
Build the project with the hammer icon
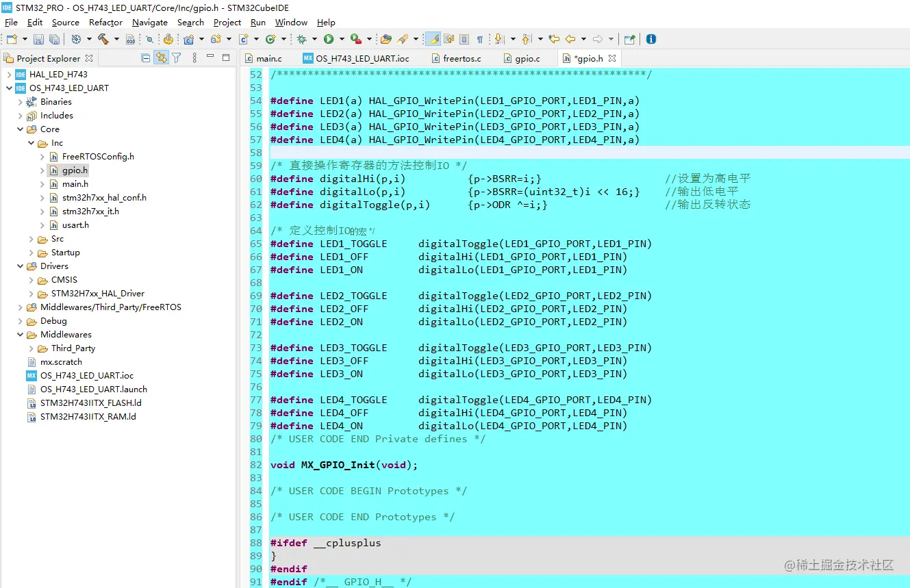pos(103,39)
